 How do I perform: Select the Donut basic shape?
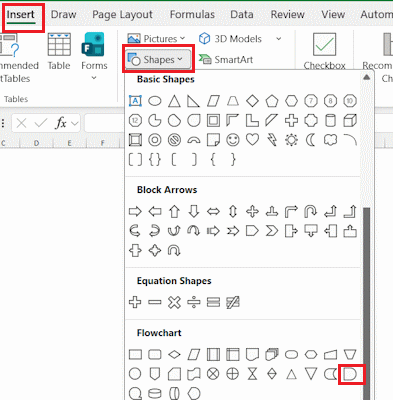coord(155,140)
